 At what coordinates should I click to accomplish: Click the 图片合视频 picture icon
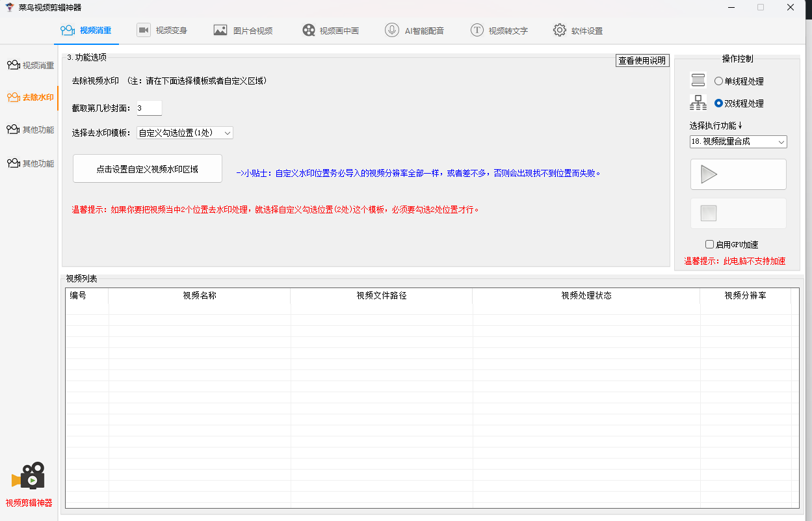[220, 30]
